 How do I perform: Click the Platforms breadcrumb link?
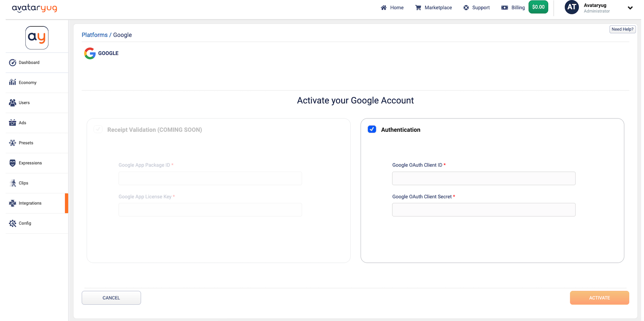95,35
